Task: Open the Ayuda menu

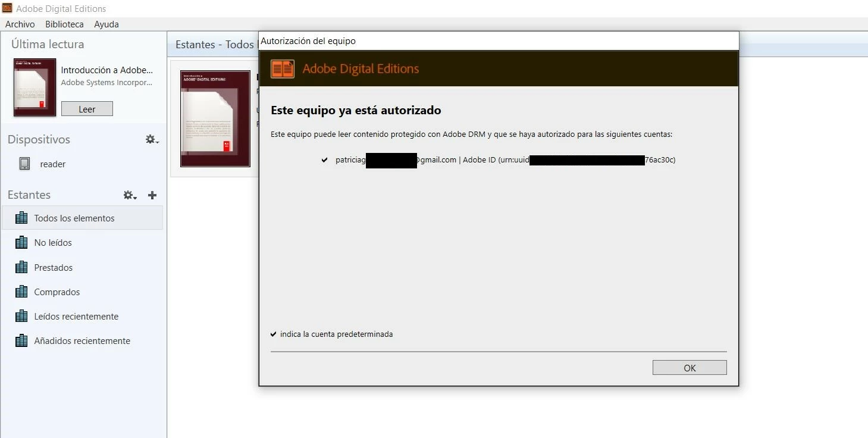Action: (x=106, y=24)
